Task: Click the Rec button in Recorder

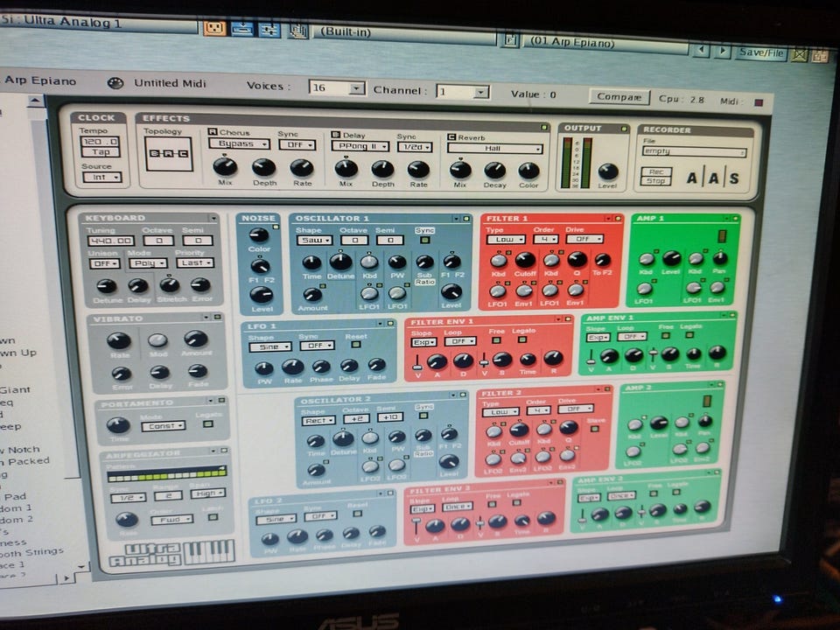Action: [x=656, y=172]
